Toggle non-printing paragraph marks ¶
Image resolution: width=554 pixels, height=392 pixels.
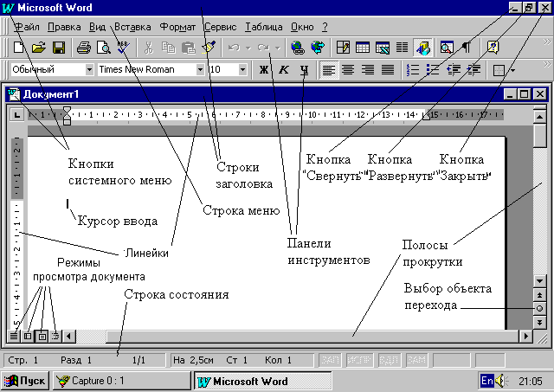(x=467, y=47)
